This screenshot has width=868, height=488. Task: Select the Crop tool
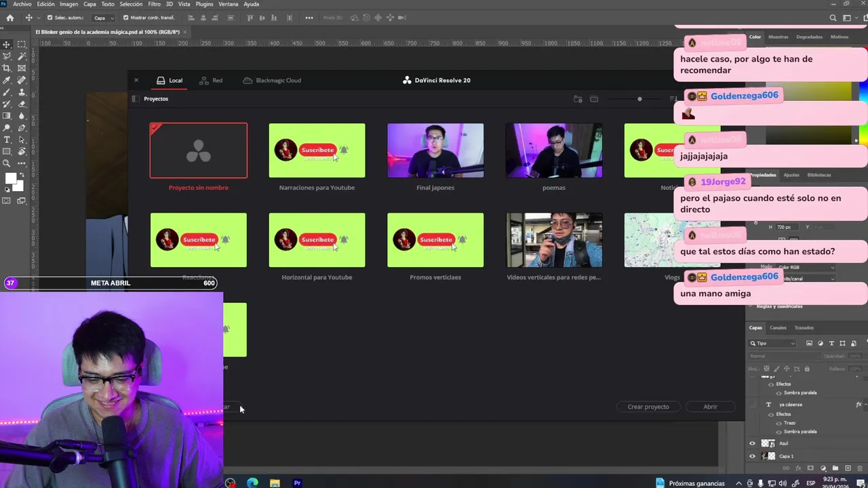(7, 68)
